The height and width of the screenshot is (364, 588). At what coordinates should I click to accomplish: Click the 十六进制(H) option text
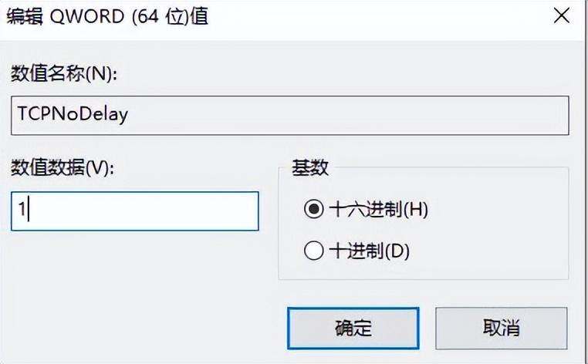click(x=378, y=208)
